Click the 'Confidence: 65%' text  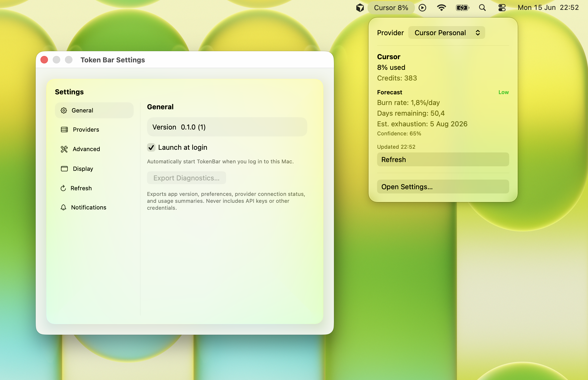pos(399,134)
